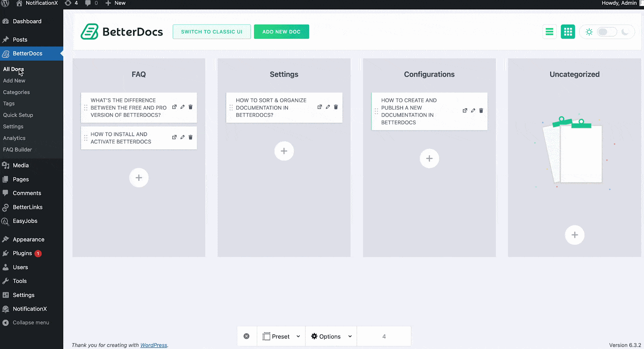Open external link for create and publish doc
The height and width of the screenshot is (349, 644).
point(465,110)
